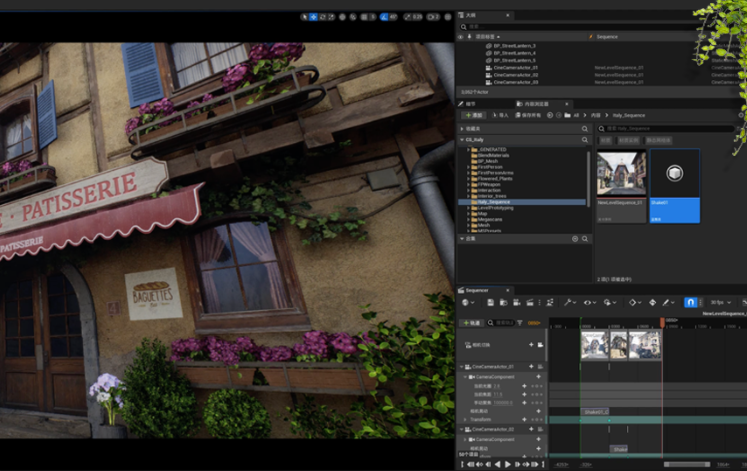The height and width of the screenshot is (471, 747).
Task: Switch to the Sequencer tab
Action: click(x=477, y=290)
